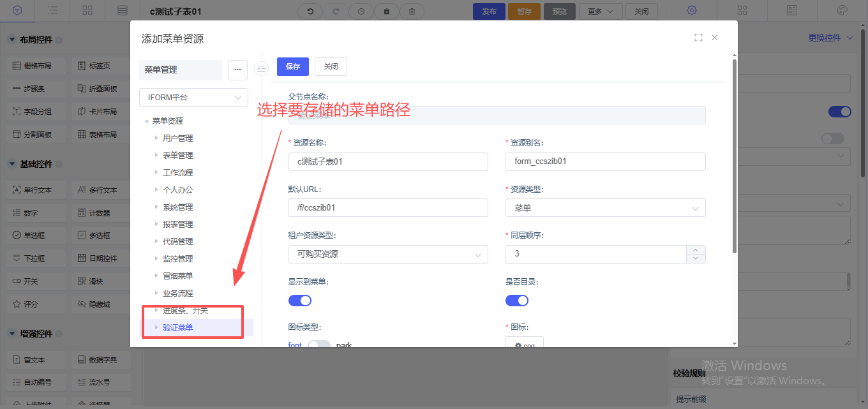Expand the 用户管理 tree node arrow
The image size is (868, 409).
coord(156,138)
